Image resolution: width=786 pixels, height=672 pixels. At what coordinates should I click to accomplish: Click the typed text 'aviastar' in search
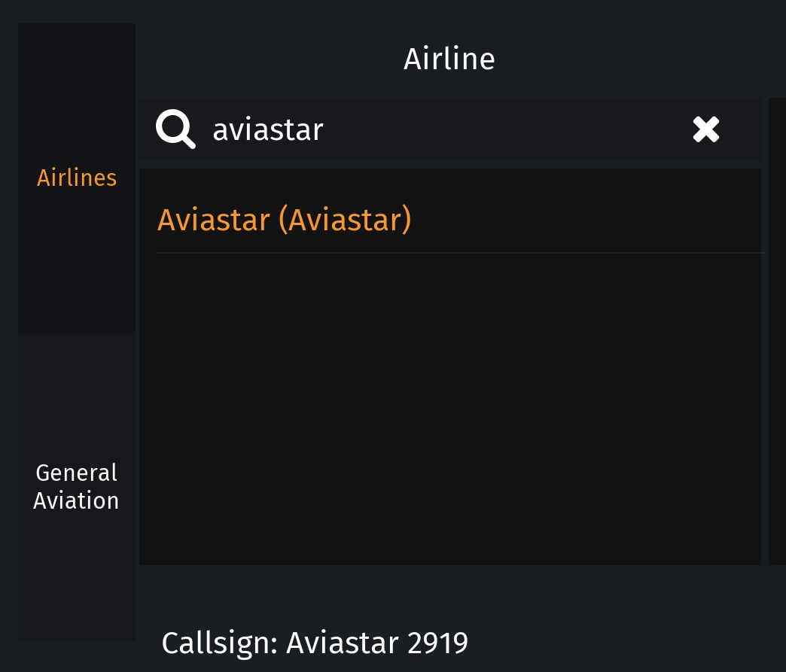point(268,129)
